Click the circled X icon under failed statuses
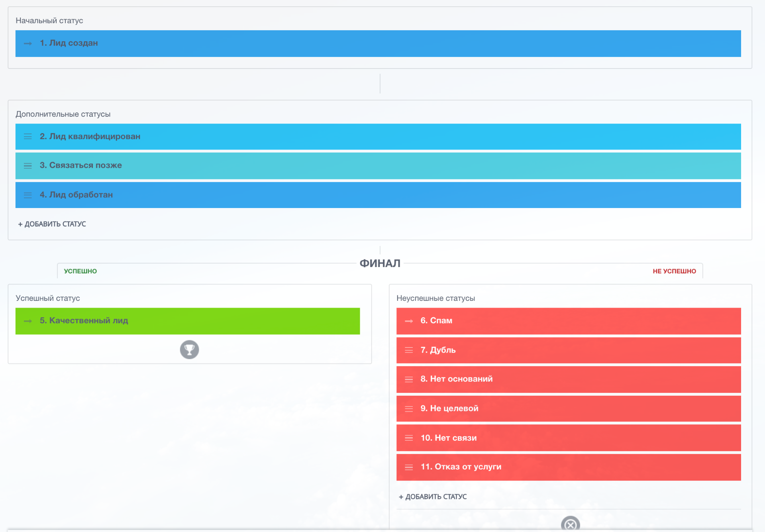 [x=570, y=524]
